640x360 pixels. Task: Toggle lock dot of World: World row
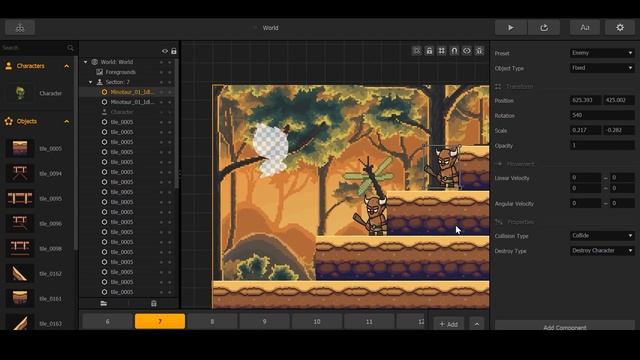[x=170, y=62]
